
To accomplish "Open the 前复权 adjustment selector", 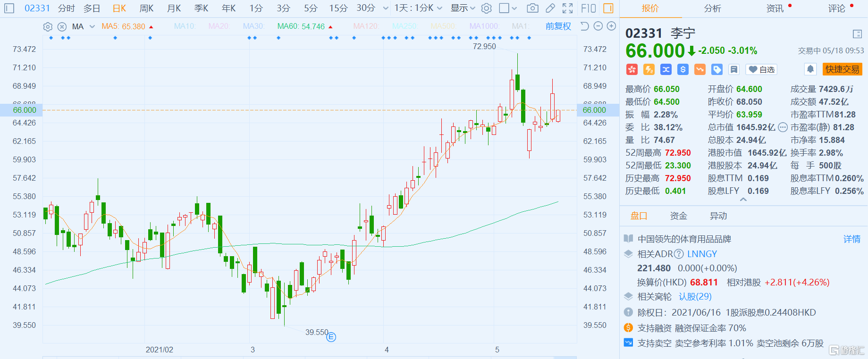I will coord(558,26).
